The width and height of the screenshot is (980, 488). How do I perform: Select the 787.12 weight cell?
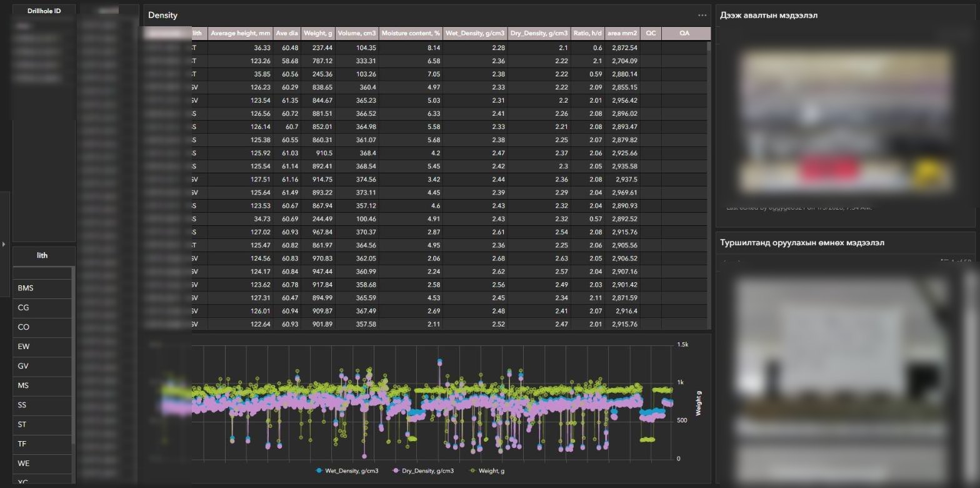coord(318,61)
